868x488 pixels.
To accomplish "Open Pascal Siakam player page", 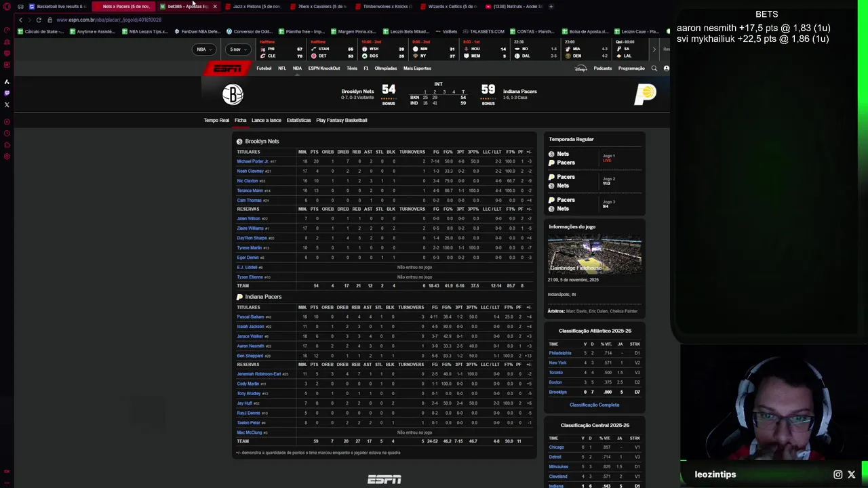I will 250,317.
